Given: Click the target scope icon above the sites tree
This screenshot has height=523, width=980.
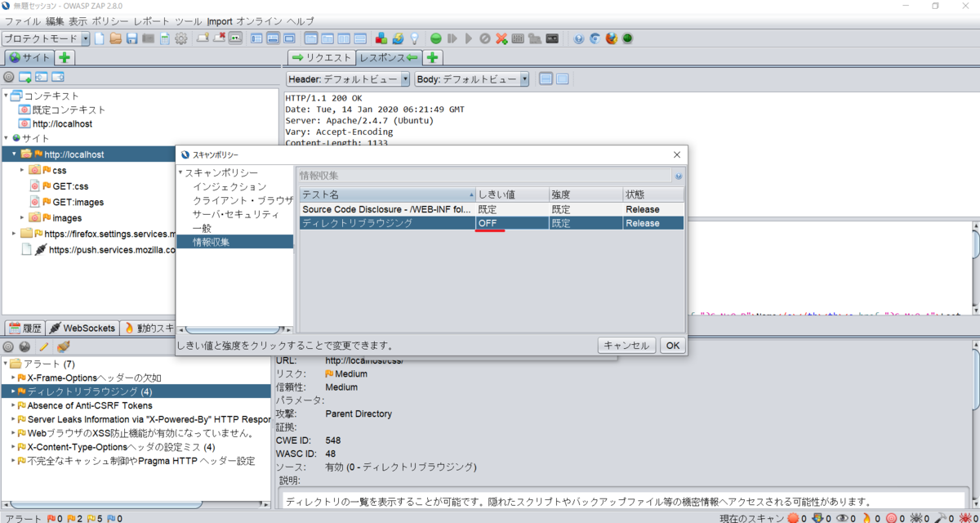Looking at the screenshot, I should [9, 78].
